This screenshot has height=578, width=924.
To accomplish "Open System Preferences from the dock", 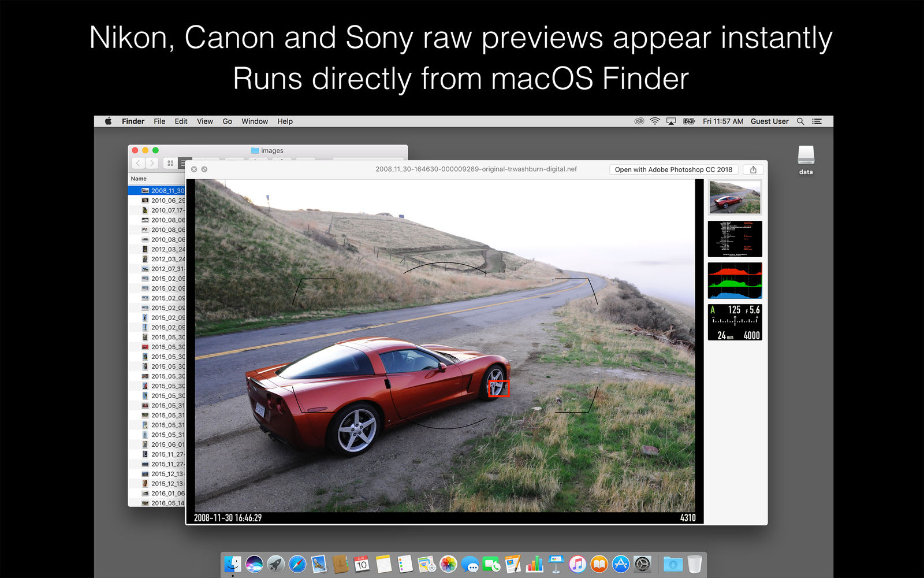I will coord(642,564).
